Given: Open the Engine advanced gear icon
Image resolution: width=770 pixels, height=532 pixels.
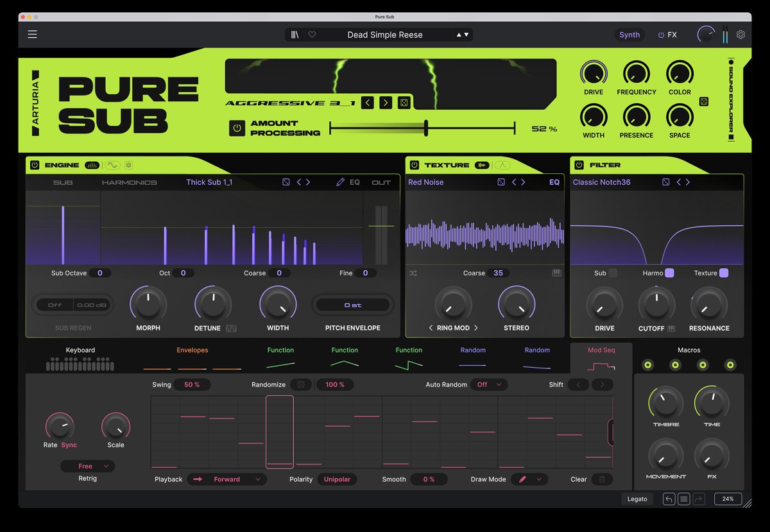Looking at the screenshot, I should click(x=128, y=165).
